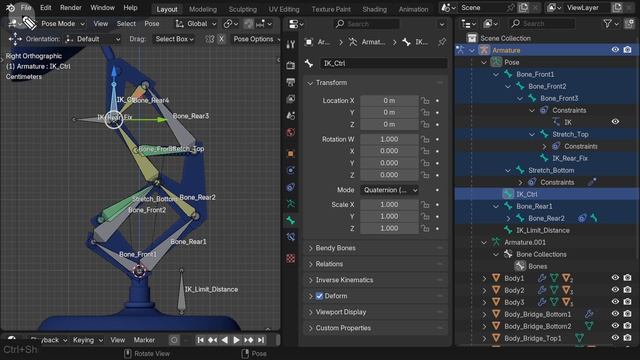This screenshot has height=360, width=640.
Task: Click the Blender logo icon
Action: point(10,8)
